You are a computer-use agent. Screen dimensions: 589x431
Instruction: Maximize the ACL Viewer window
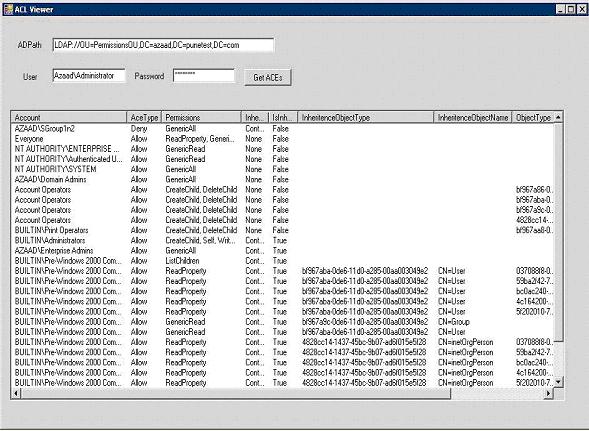point(571,9)
